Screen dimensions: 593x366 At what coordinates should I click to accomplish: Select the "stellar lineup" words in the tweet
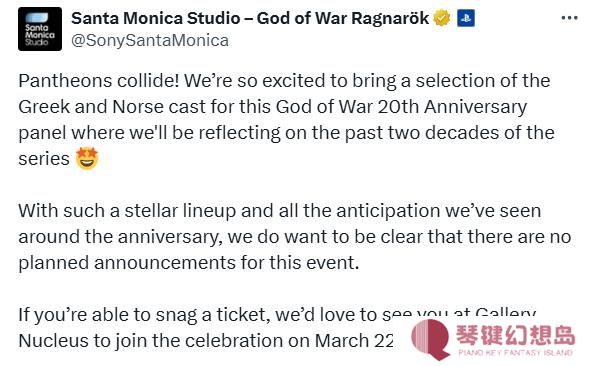tap(180, 211)
